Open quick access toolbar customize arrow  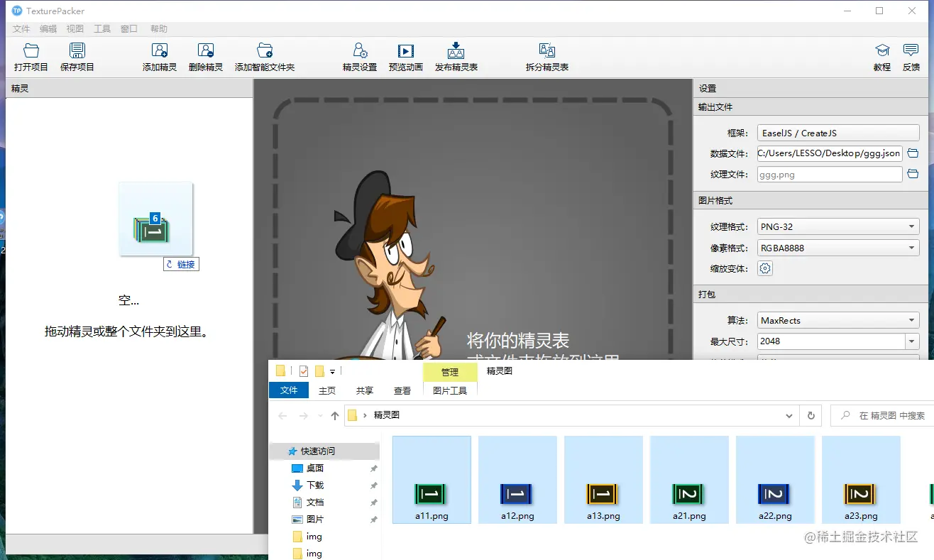click(332, 371)
